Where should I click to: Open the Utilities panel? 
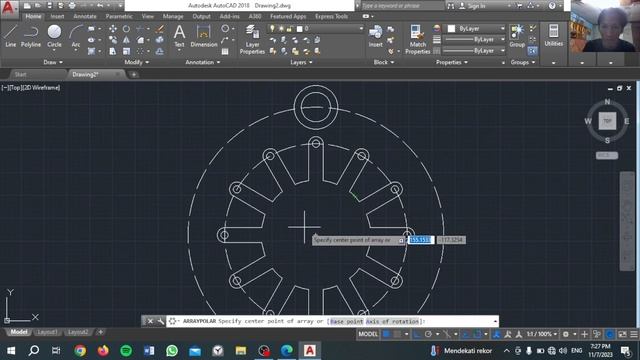(553, 35)
